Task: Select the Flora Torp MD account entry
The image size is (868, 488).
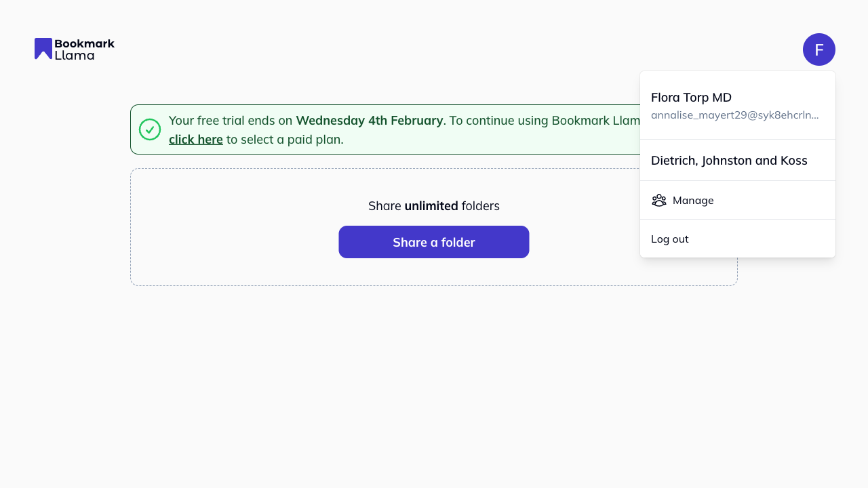Action: pyautogui.click(x=691, y=98)
